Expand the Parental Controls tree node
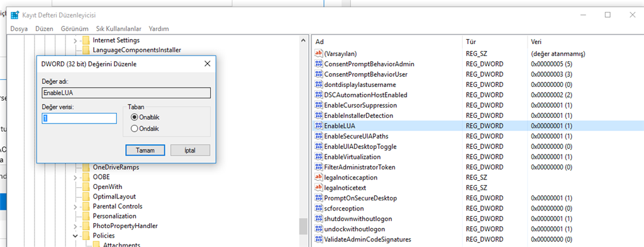The width and height of the screenshot is (644, 247). (x=75, y=207)
